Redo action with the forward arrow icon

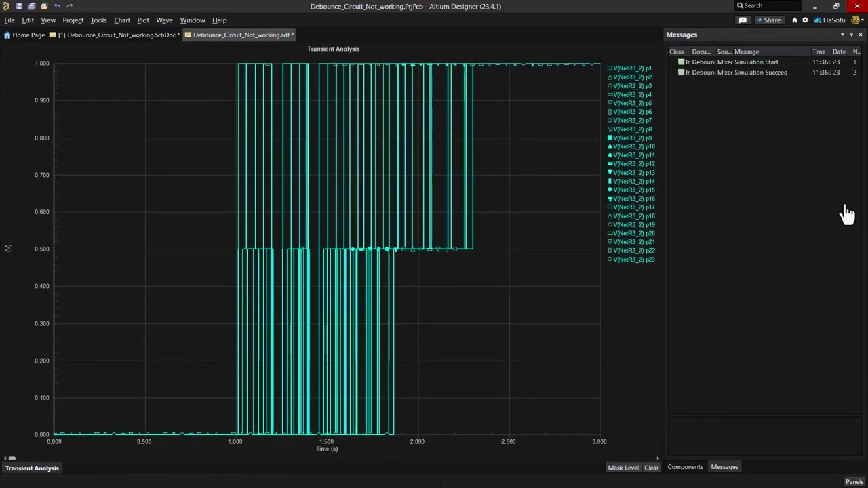pos(69,6)
